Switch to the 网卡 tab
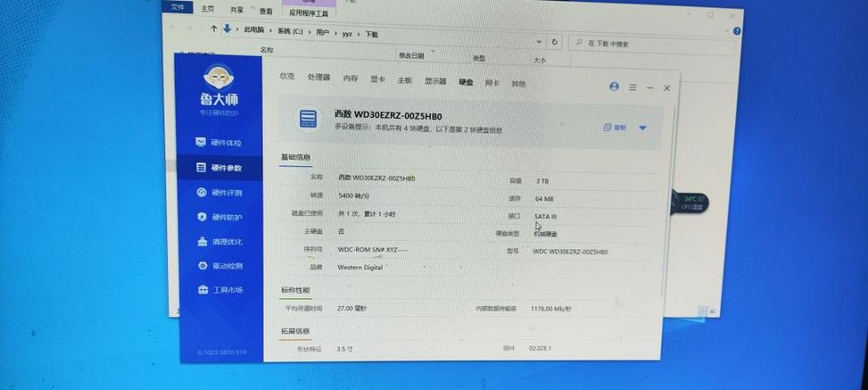 click(x=492, y=82)
